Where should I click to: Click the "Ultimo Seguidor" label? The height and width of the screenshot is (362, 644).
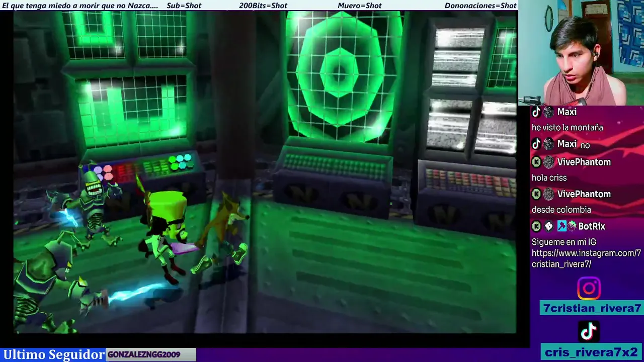(54, 354)
